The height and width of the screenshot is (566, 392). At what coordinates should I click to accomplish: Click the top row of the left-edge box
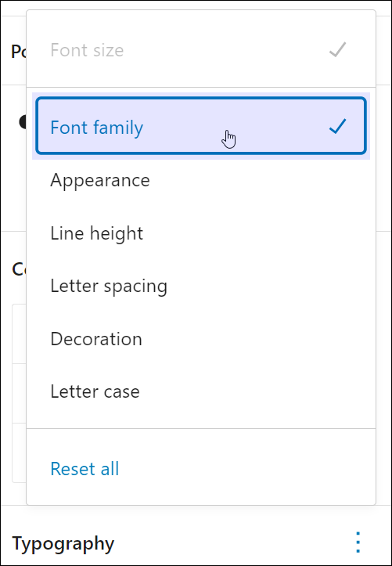click(x=19, y=334)
